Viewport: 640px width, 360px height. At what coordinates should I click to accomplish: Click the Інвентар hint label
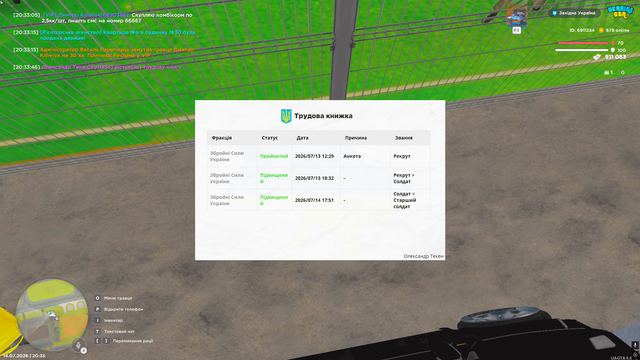pyautogui.click(x=113, y=320)
